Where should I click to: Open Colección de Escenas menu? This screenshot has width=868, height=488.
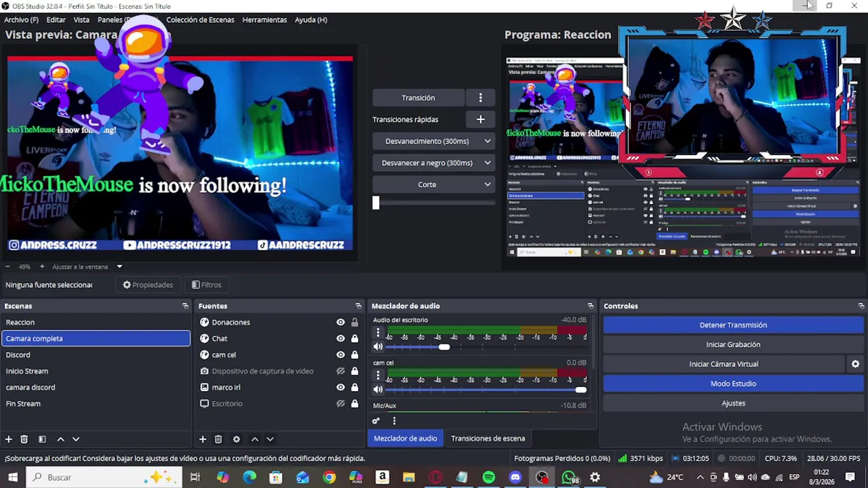[200, 20]
